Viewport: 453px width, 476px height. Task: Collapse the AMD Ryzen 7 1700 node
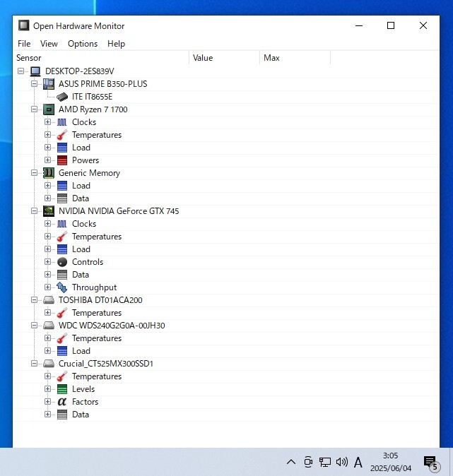[x=35, y=109]
